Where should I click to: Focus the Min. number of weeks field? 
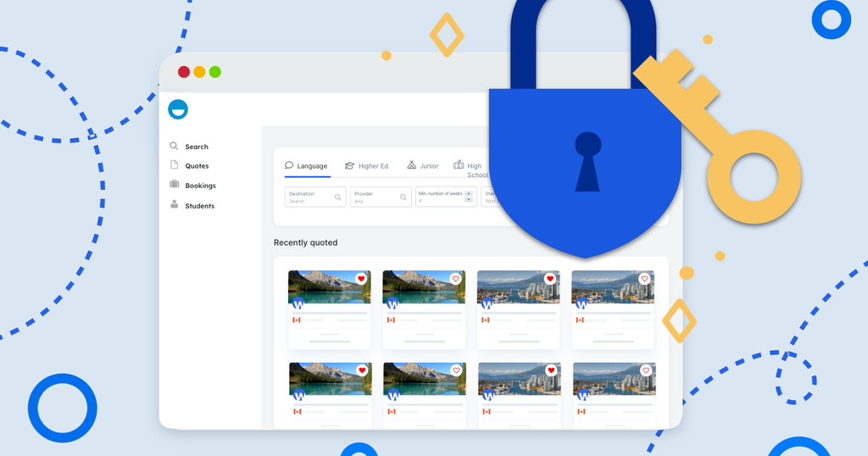click(446, 197)
